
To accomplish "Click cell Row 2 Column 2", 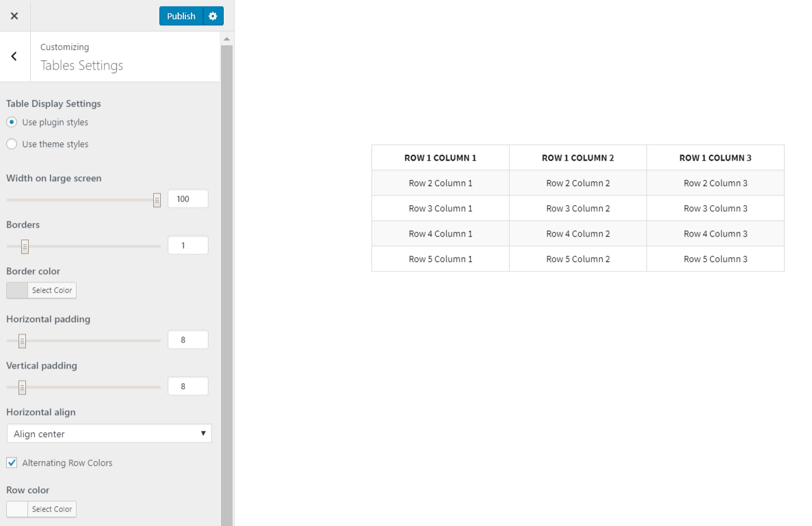I will (x=578, y=183).
